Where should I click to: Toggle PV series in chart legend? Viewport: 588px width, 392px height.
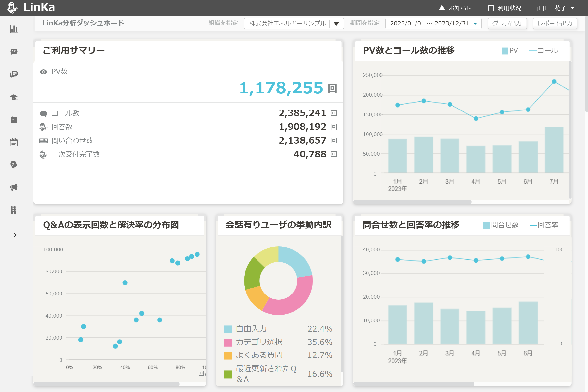(x=510, y=51)
